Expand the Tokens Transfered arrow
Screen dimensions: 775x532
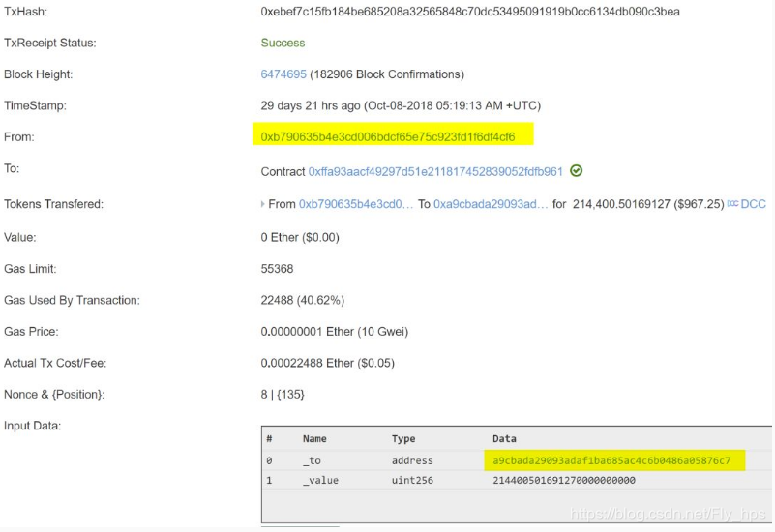click(262, 204)
